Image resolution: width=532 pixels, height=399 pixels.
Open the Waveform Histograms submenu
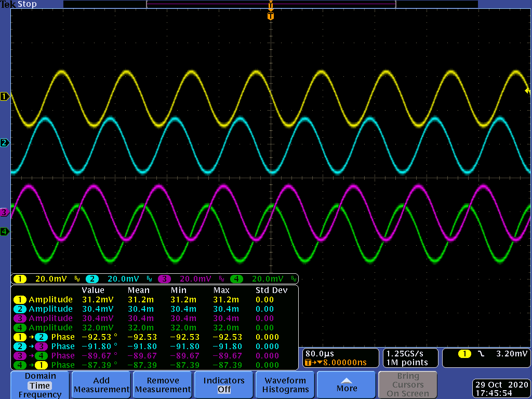coord(285,385)
